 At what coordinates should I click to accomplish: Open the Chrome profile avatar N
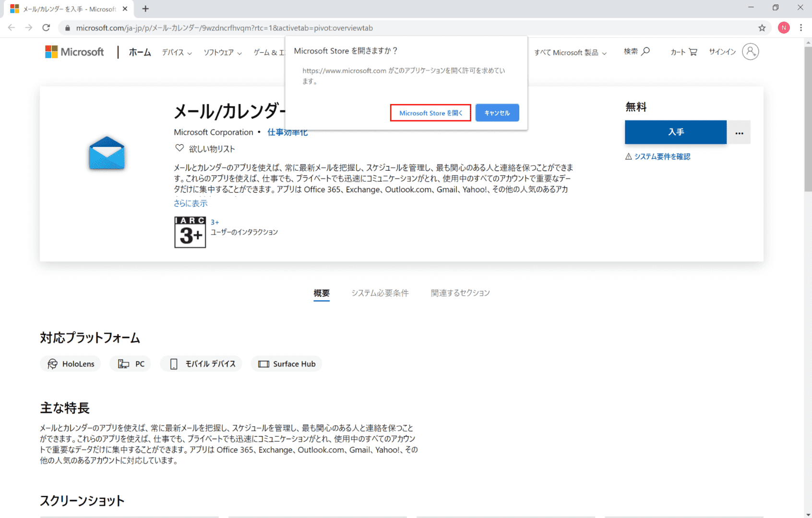tap(784, 28)
